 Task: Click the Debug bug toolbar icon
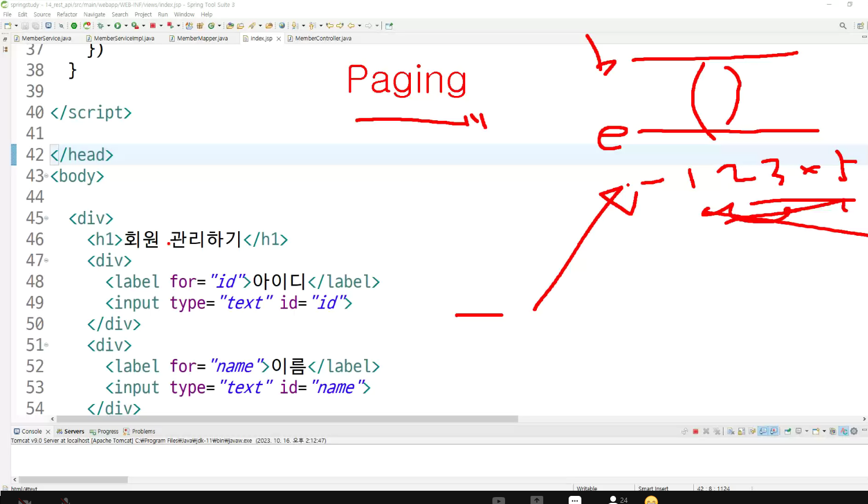click(100, 25)
